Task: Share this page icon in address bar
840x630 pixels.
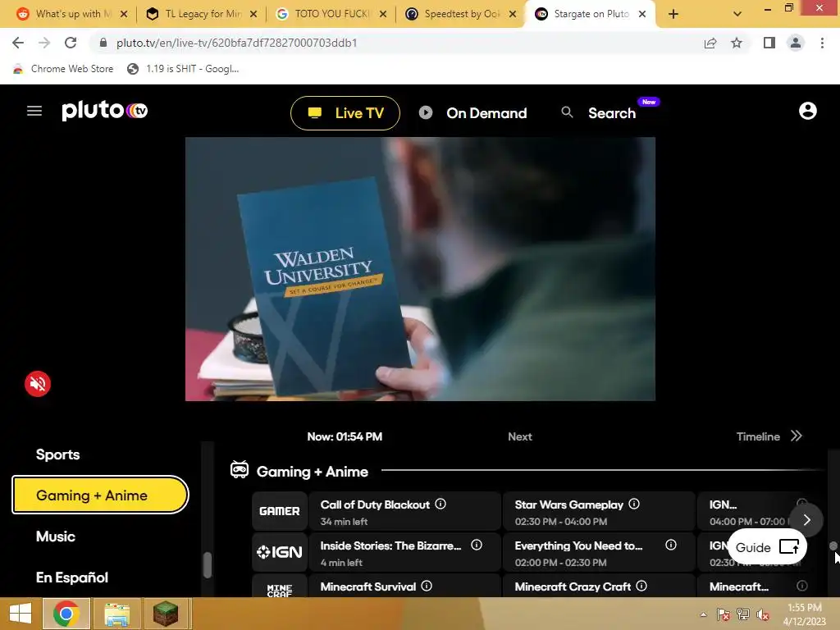Action: (x=710, y=43)
